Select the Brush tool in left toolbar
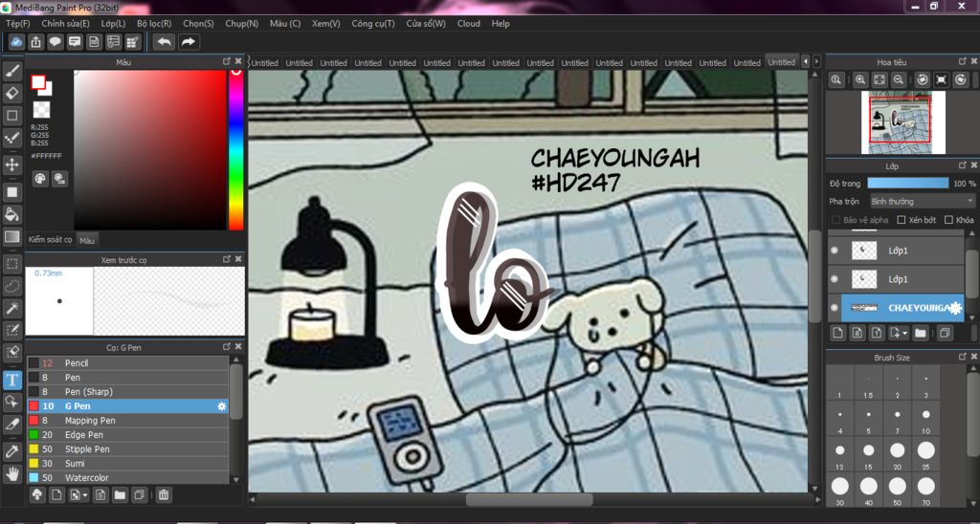Viewport: 980px width, 524px height. point(11,71)
